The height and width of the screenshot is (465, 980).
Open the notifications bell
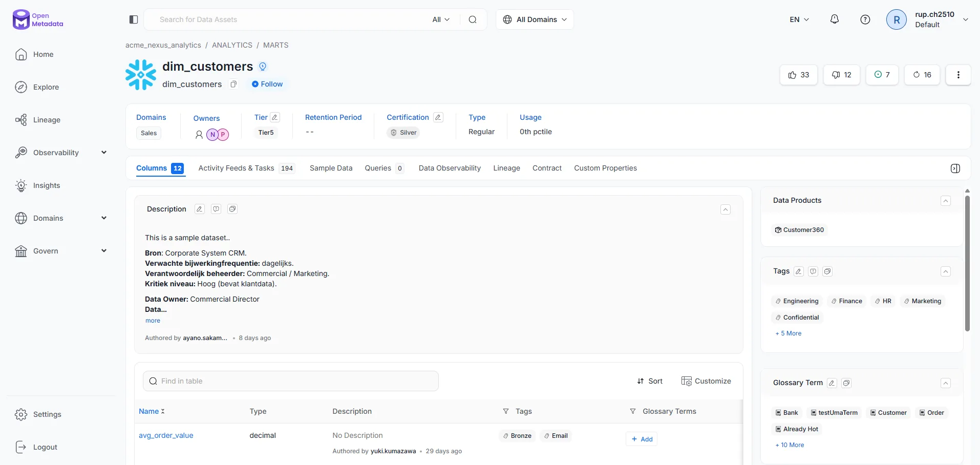click(835, 19)
